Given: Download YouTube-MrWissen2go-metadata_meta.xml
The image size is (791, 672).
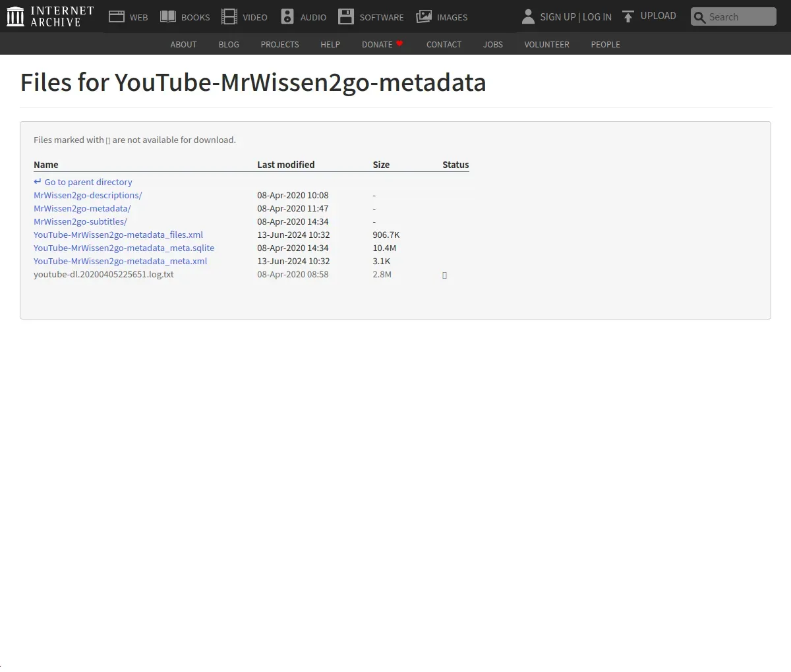Looking at the screenshot, I should (121, 261).
